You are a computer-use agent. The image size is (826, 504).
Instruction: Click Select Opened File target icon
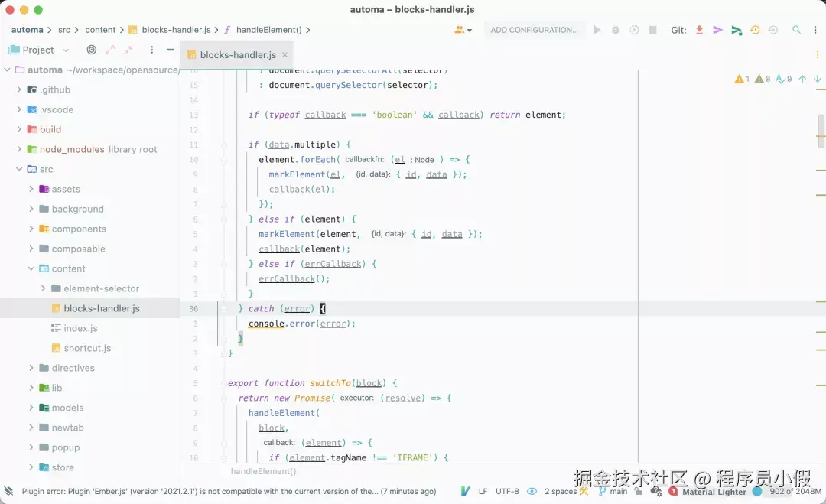point(92,50)
